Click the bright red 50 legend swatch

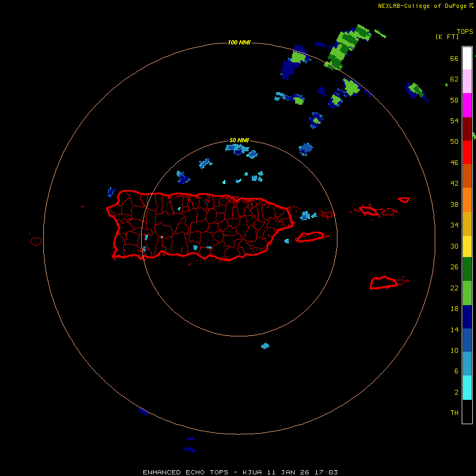pos(467,152)
